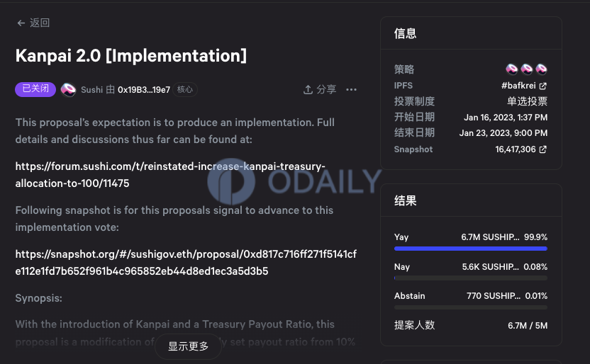The width and height of the screenshot is (590, 364).
Task: Click the third strategy sushi icon
Action: 541,69
